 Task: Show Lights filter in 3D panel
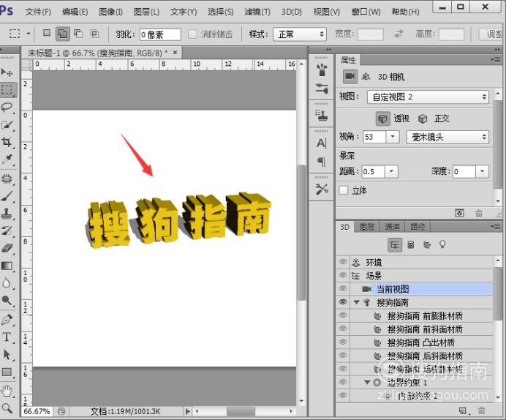click(x=442, y=244)
